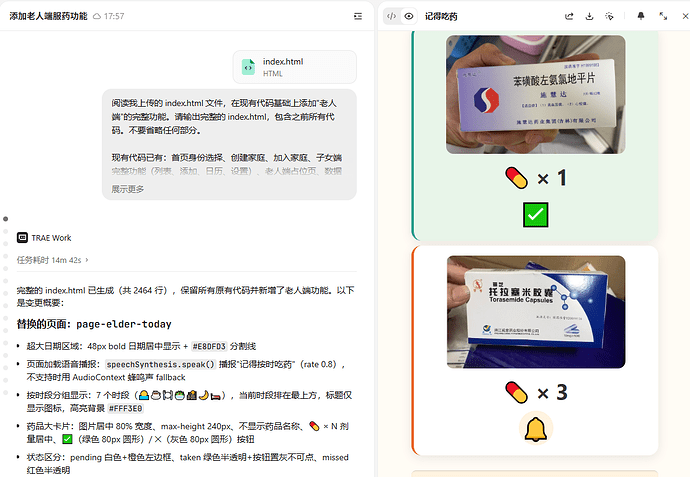The image size is (690, 477).
Task: Click the 记得吃药 preview title
Action: point(441,16)
